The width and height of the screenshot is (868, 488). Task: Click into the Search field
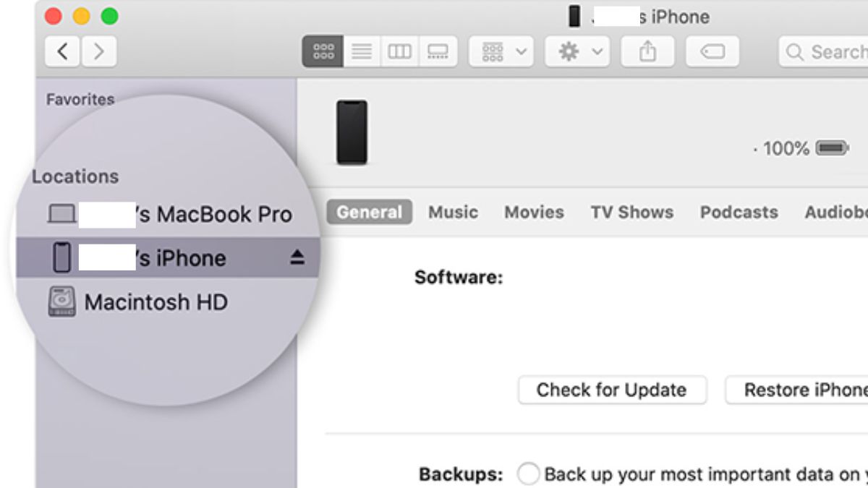[x=823, y=51]
